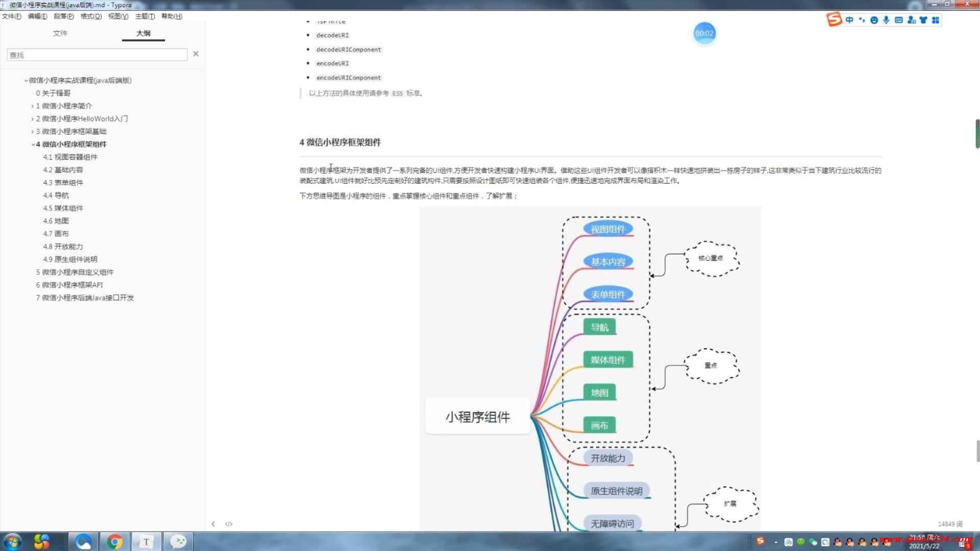Open the 主题(T) menu

point(145,16)
